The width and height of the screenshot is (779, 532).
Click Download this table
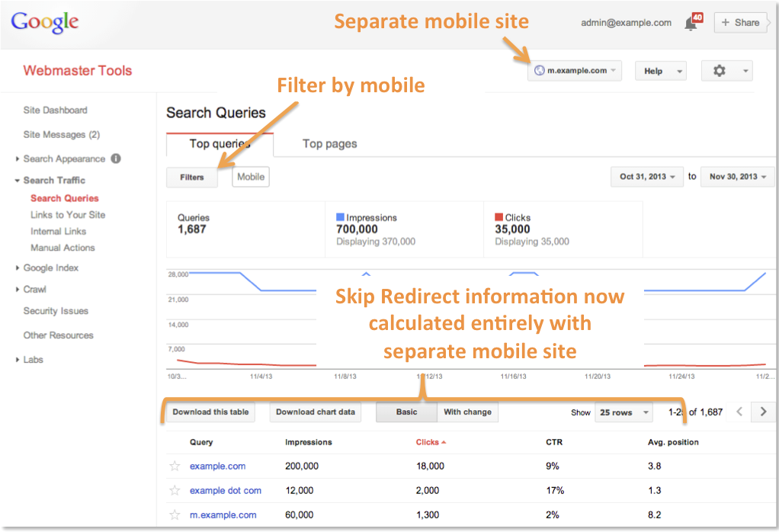210,412
